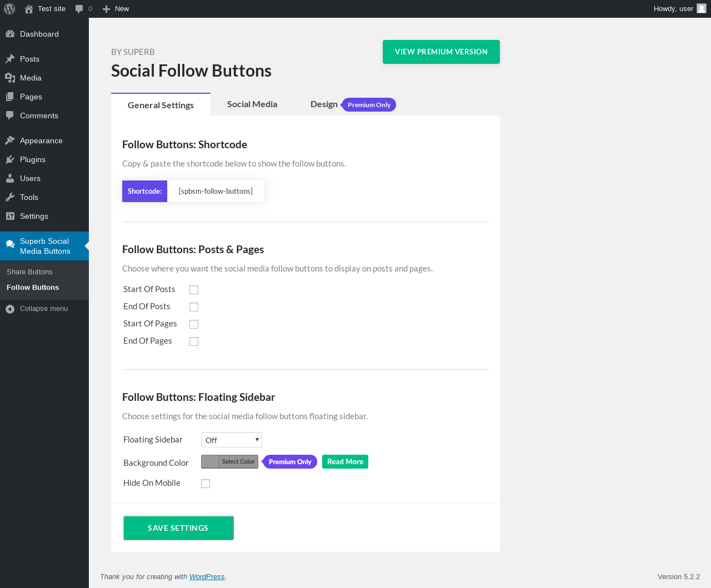Enable the Start Of Posts checkbox

point(194,290)
